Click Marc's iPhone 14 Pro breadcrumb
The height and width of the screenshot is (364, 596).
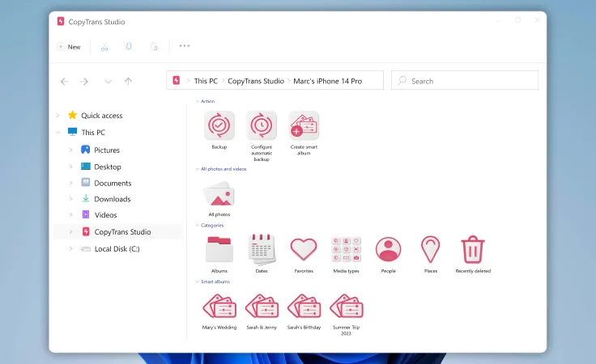point(328,81)
